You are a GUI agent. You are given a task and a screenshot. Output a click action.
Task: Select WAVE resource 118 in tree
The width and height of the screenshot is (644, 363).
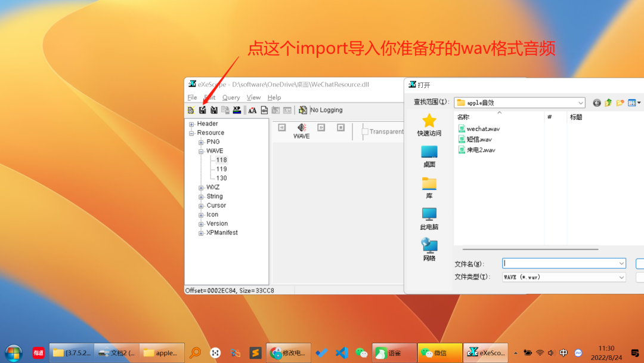[x=221, y=160]
